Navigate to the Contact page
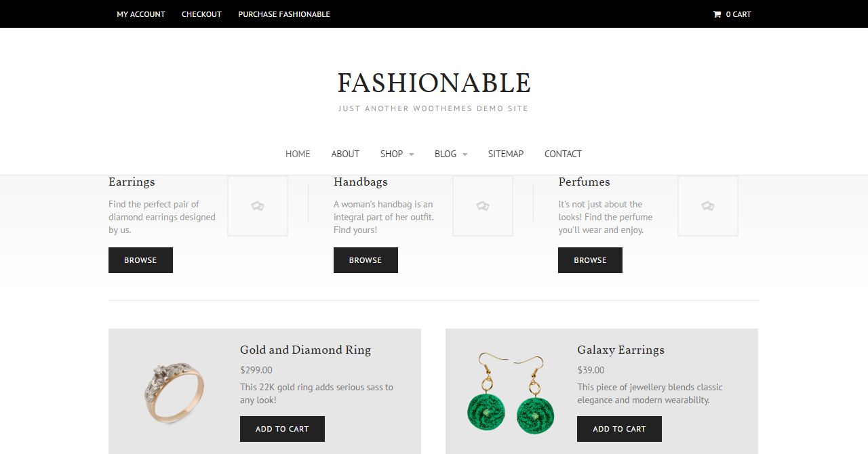Viewport: 868px width, 454px height. click(x=563, y=154)
